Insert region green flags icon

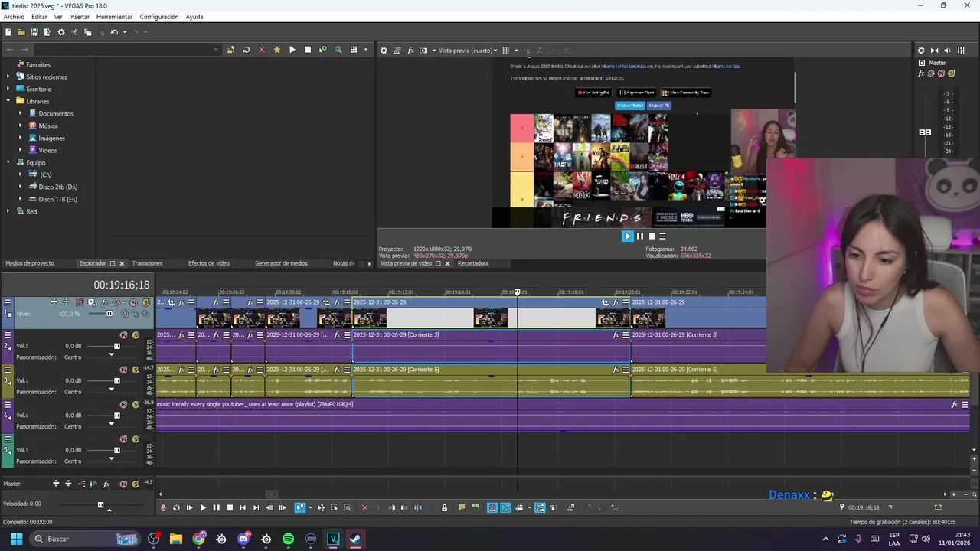coord(475,507)
